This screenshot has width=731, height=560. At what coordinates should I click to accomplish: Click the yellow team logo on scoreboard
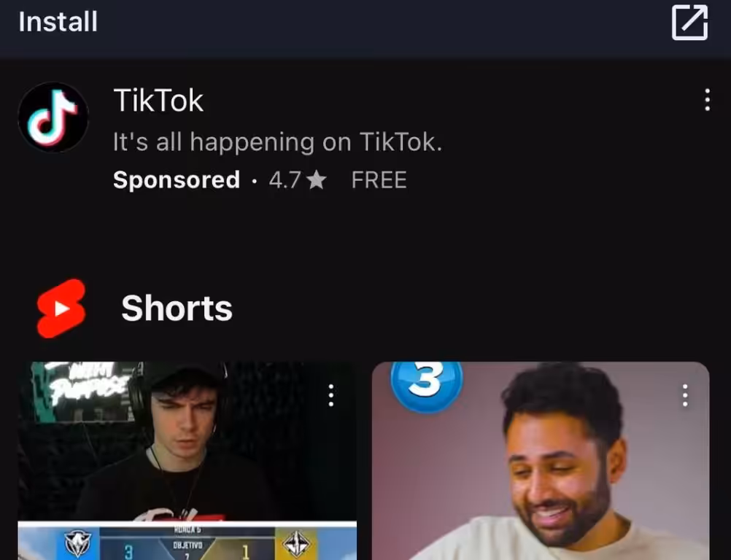(296, 544)
